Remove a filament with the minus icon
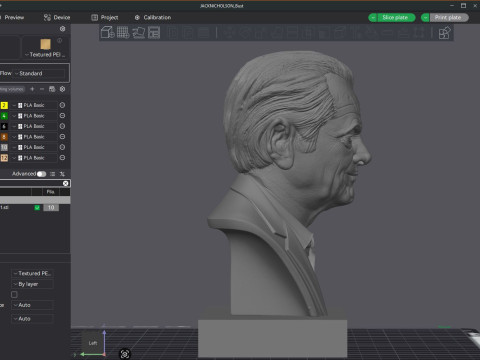Viewport: 480px width, 360px height. click(x=42, y=89)
